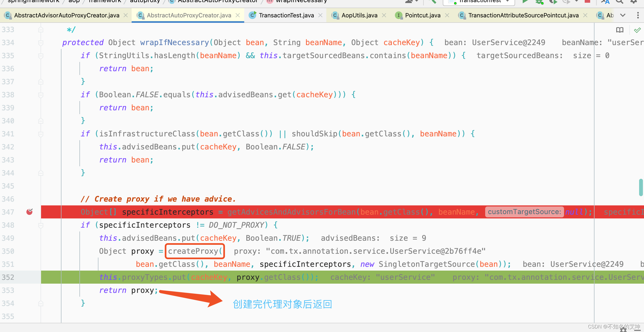The height and width of the screenshot is (332, 644).
Task: Close the AbstractAutoProxyCreator.java tab
Action: [x=238, y=15]
